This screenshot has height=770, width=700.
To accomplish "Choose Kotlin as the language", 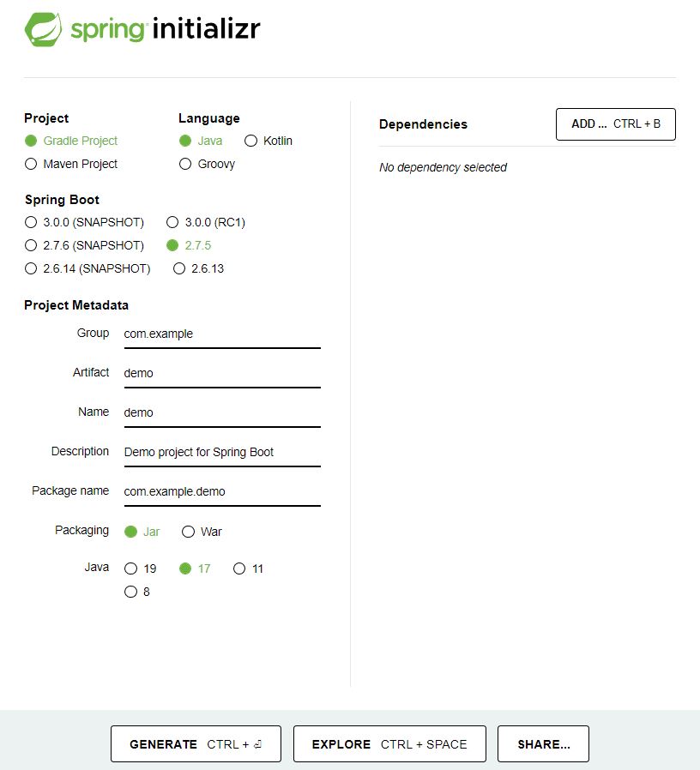I will coord(251,141).
